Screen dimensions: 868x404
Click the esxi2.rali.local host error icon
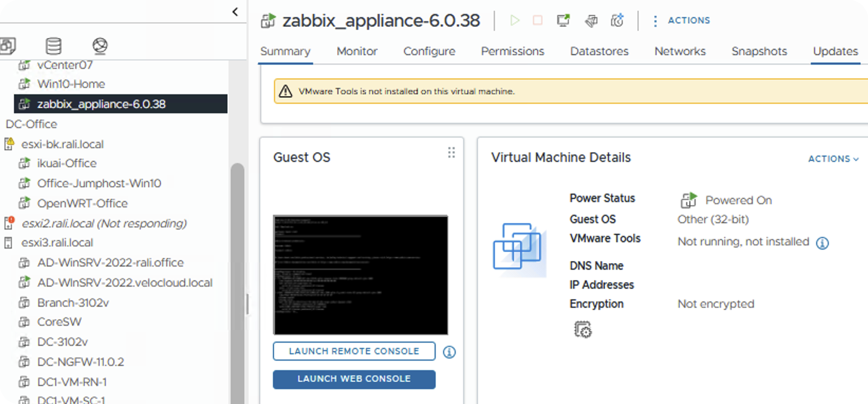(x=9, y=223)
